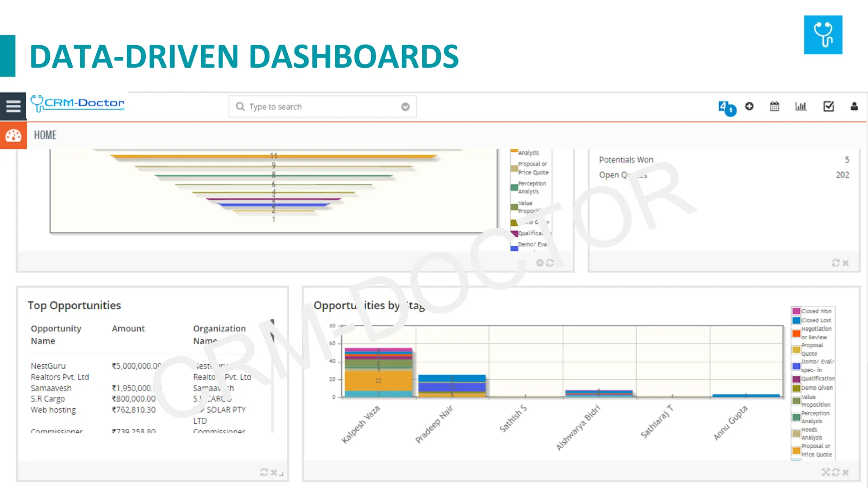Expand Opportunities by Stage widget fullscreen
868x488 pixels.
pos(826,472)
